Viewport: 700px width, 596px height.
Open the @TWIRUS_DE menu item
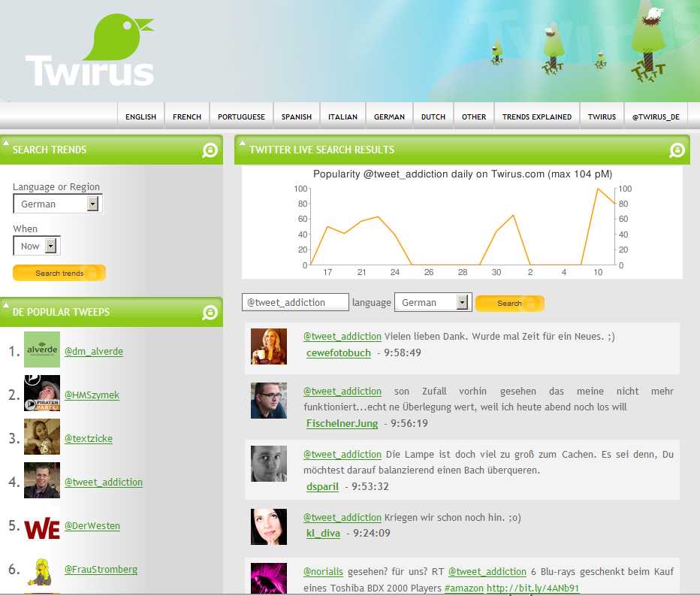pos(656,116)
